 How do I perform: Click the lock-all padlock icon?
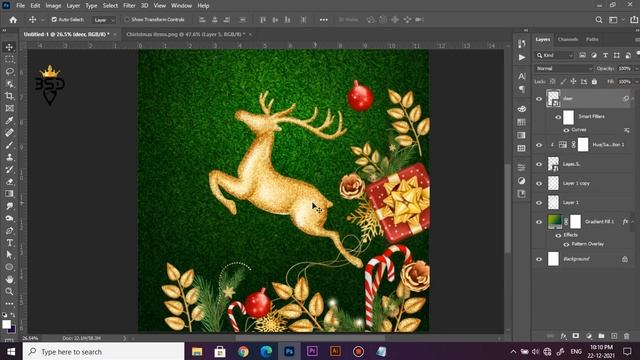tap(594, 82)
